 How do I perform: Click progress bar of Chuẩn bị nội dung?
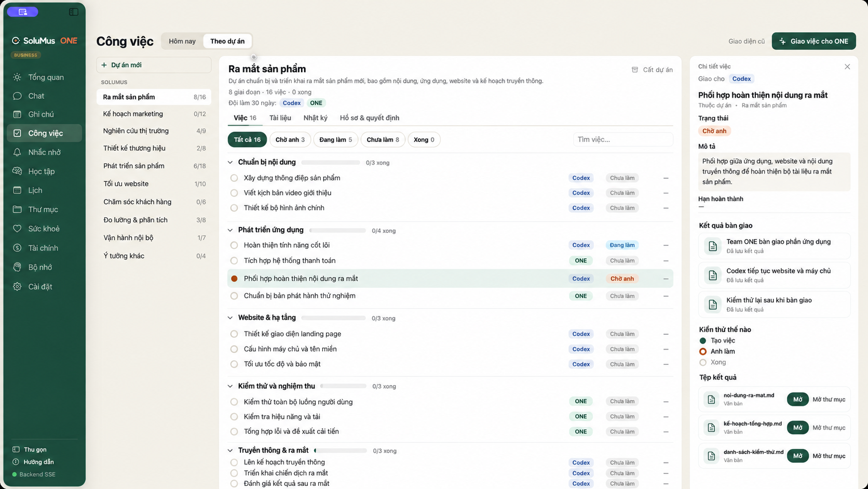(331, 163)
